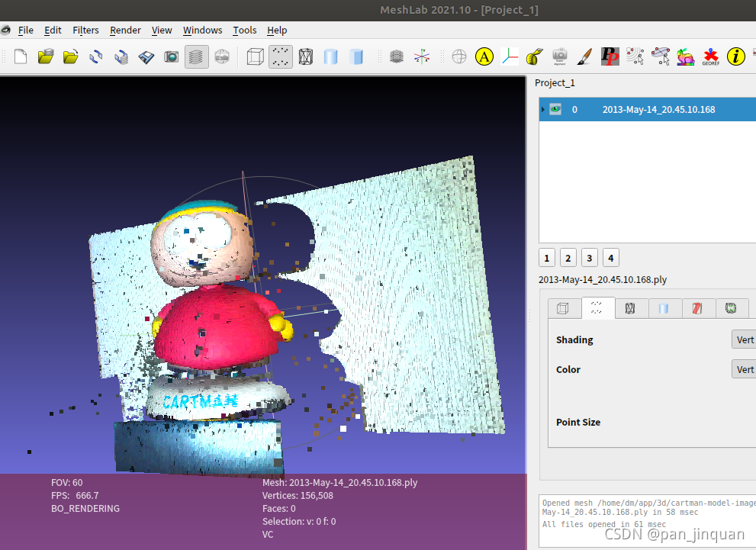Click the Raster Alignment camera icon
The image size is (756, 550).
click(560, 57)
